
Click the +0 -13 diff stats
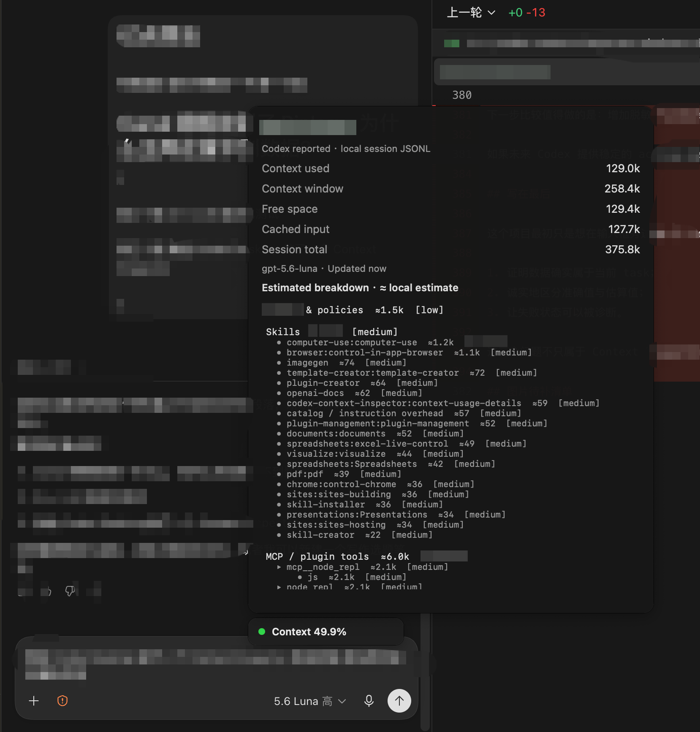pos(526,13)
